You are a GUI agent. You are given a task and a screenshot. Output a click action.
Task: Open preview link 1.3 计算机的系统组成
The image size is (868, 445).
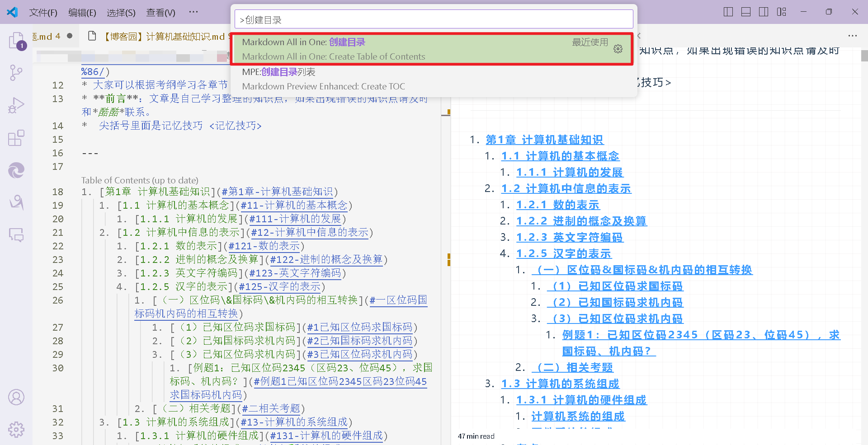click(x=560, y=384)
